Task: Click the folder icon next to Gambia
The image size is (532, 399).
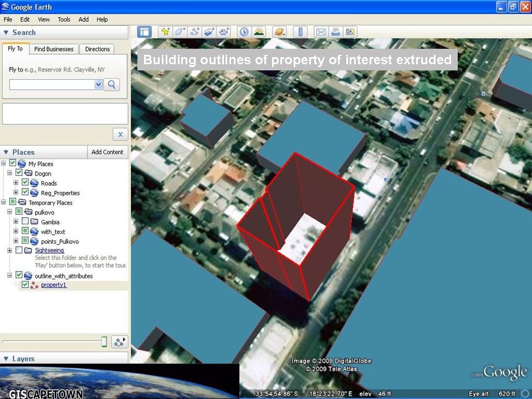Action: click(34, 222)
